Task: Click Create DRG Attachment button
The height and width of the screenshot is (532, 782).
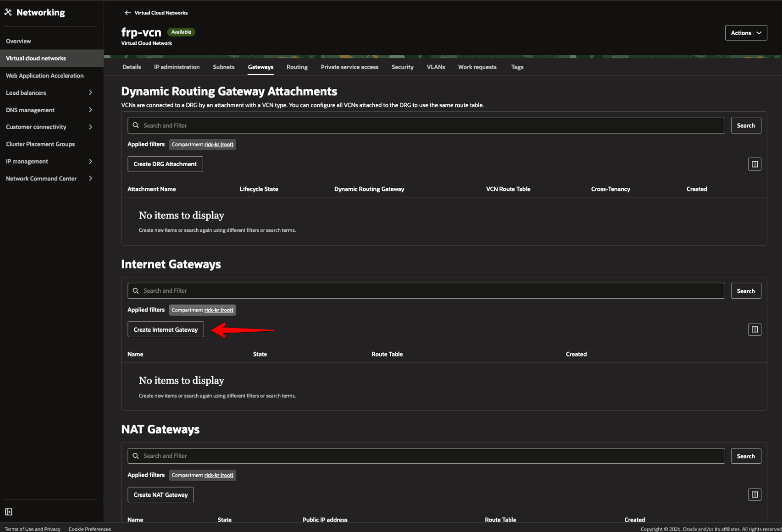Action: [x=165, y=164]
